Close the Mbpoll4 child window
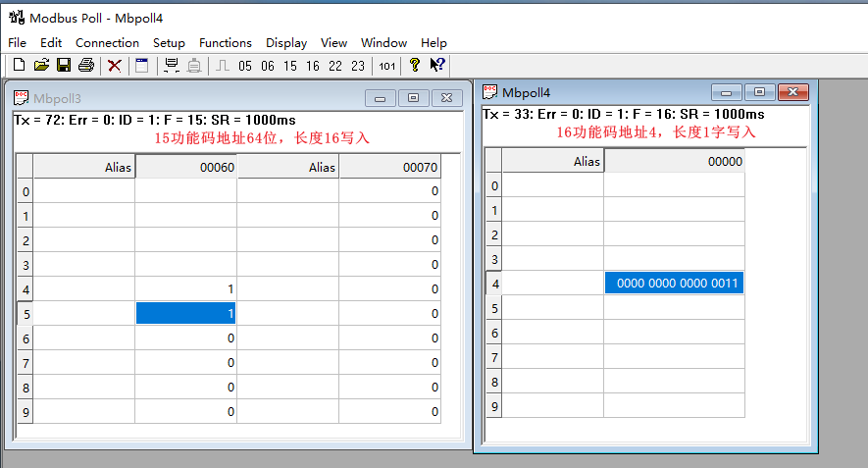The image size is (868, 468). point(792,92)
